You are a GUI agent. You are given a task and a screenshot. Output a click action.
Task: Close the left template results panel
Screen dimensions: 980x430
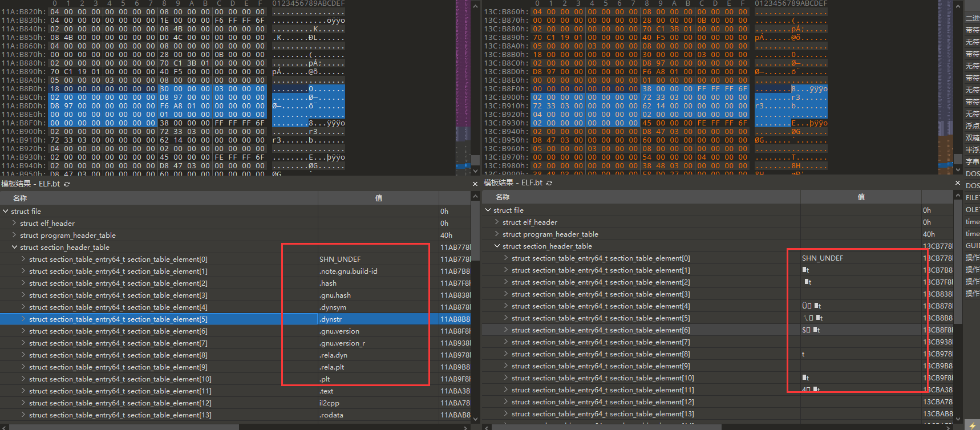click(x=475, y=184)
